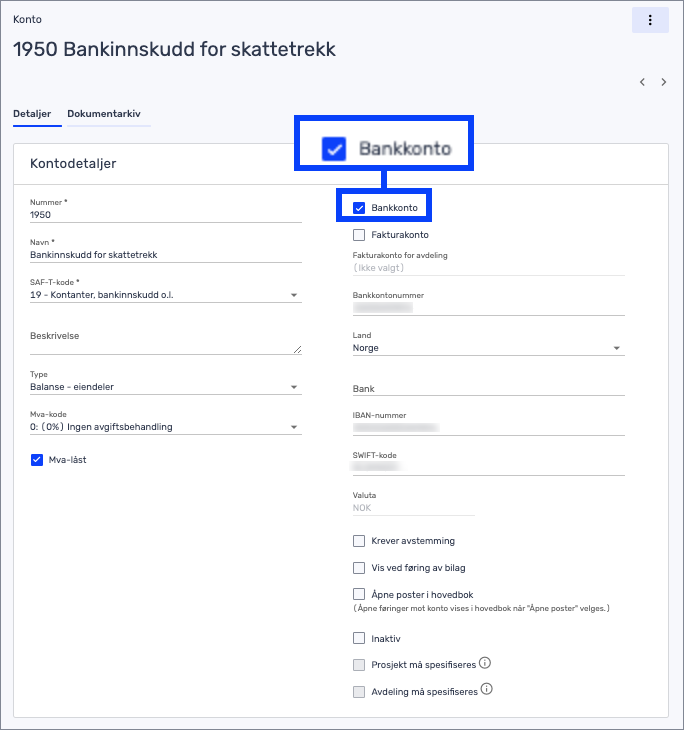This screenshot has width=684, height=730.
Task: Go to next account with right chevron
Action: [x=664, y=82]
